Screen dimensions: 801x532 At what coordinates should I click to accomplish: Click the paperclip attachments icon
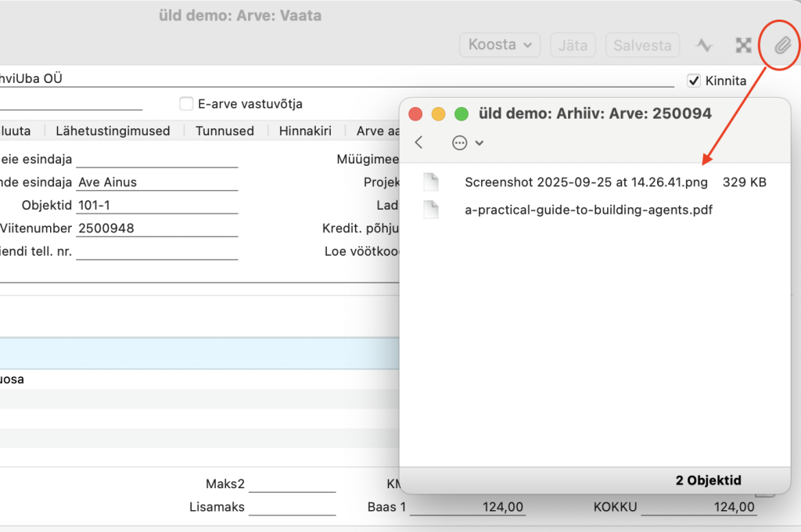point(782,46)
